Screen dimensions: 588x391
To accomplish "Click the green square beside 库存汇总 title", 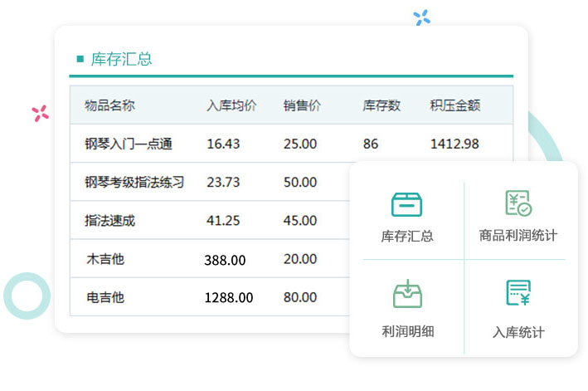I will 80,59.
